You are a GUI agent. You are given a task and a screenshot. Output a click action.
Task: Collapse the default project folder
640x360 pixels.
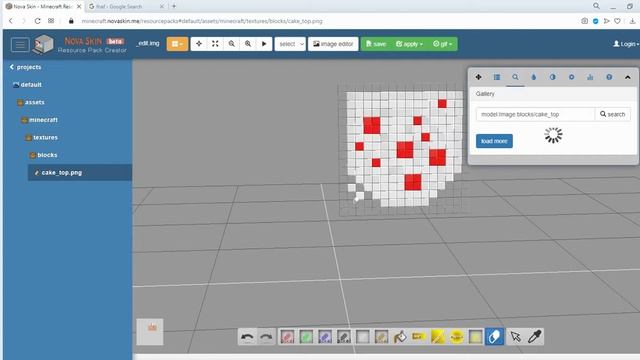click(x=27, y=84)
